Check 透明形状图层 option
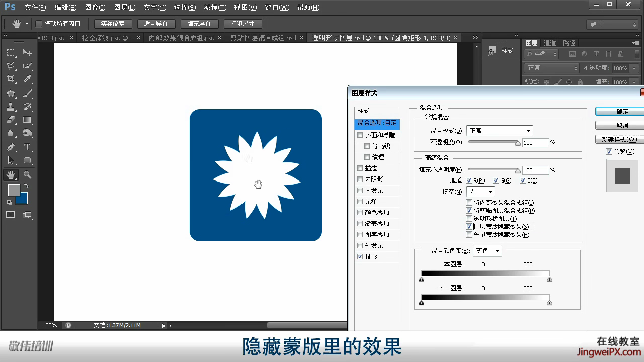The image size is (644, 362). 469,219
